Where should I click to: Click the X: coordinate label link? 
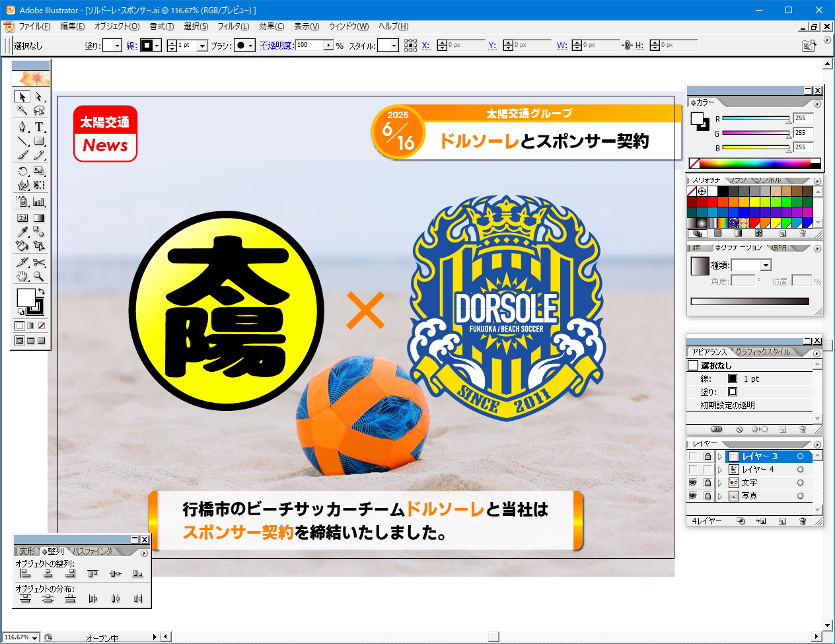tap(426, 46)
